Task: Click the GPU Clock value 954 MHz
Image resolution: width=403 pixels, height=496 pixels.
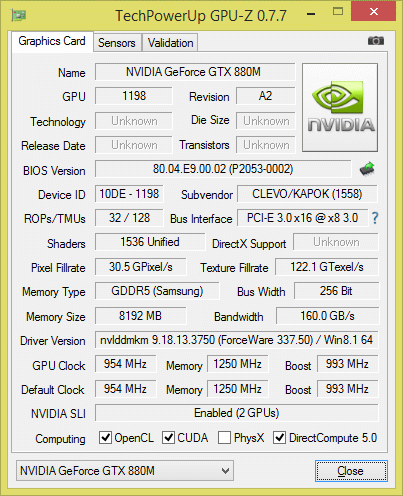Action: pyautogui.click(x=125, y=364)
